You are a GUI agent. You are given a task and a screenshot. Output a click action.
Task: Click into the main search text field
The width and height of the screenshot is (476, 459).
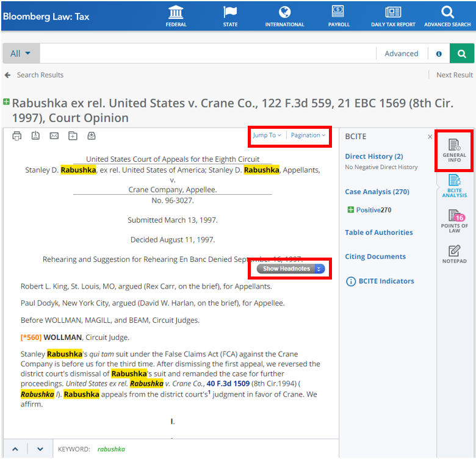(x=207, y=54)
